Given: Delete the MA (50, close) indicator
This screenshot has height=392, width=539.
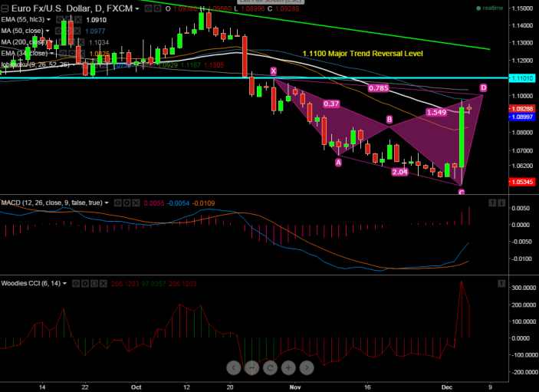Looking at the screenshot, I should pos(77,31).
